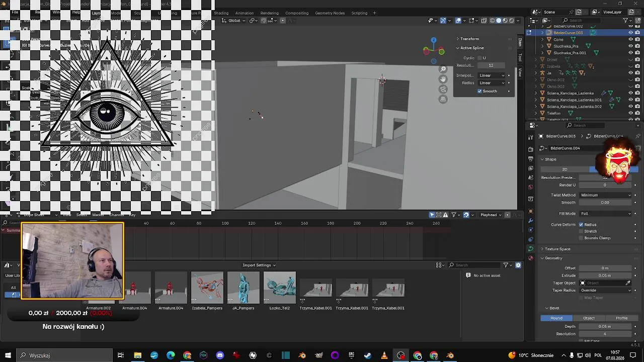The image size is (644, 362).
Task: Open Steam from the taskbar
Action: [368, 355]
